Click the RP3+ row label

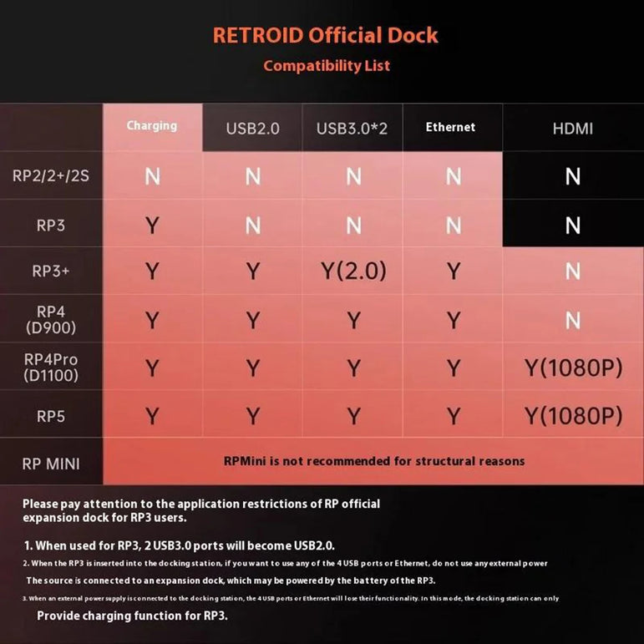[51, 271]
